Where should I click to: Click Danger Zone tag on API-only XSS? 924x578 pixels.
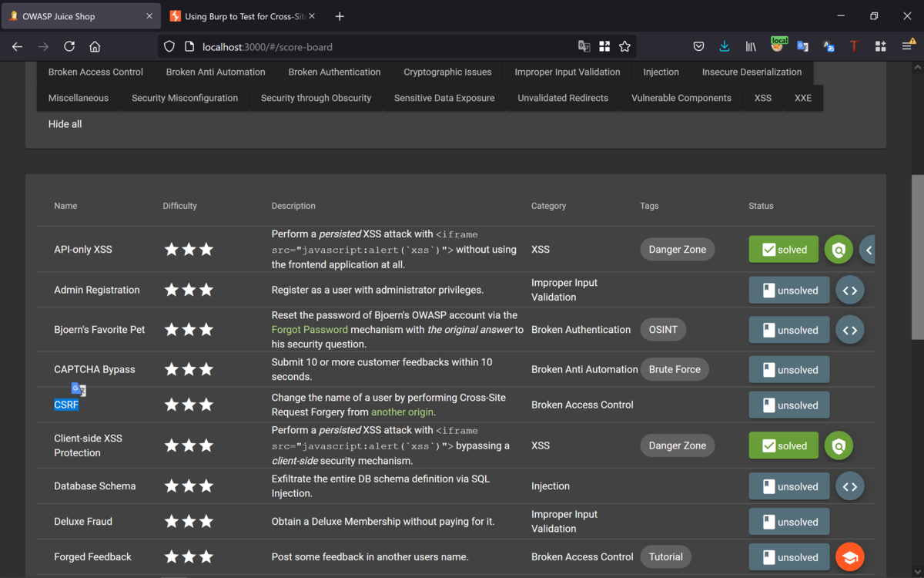click(678, 249)
